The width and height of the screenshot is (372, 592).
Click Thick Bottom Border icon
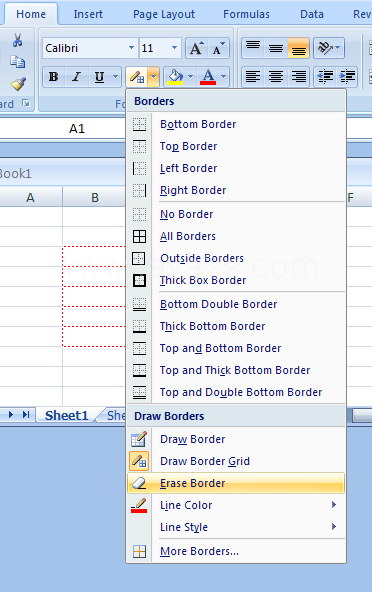(139, 326)
